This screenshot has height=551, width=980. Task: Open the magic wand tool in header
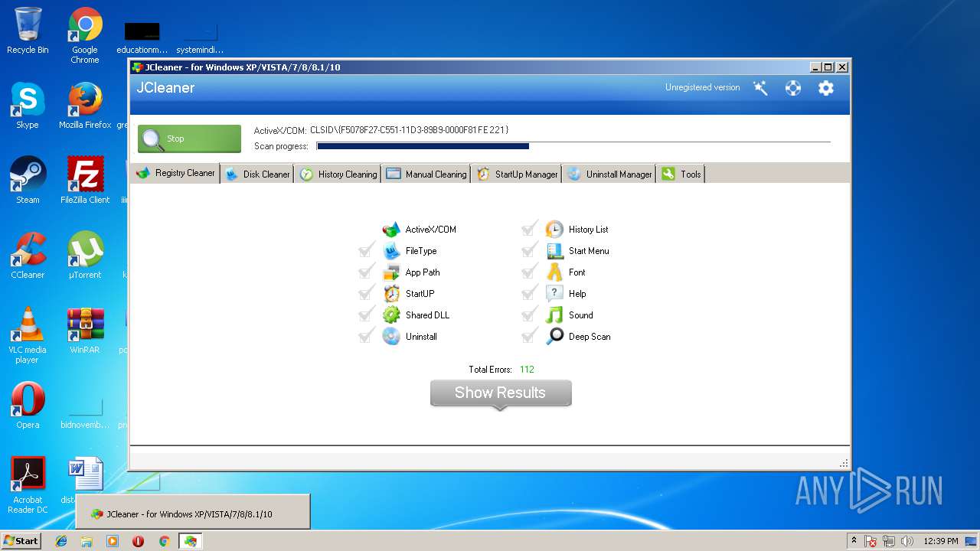coord(760,88)
